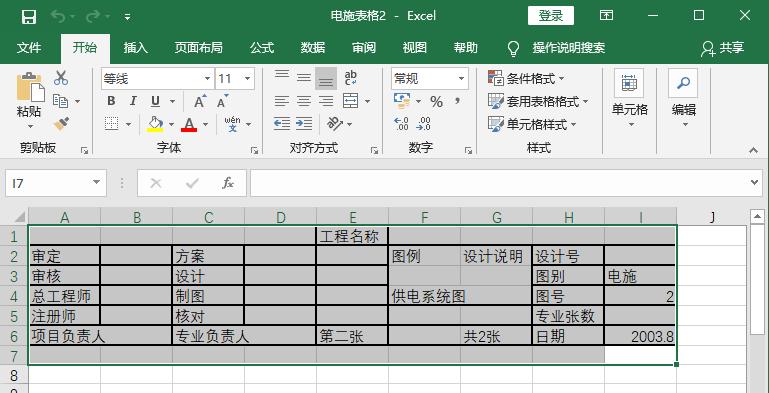
Task: Click the Undo arrow icon
Action: [x=58, y=17]
